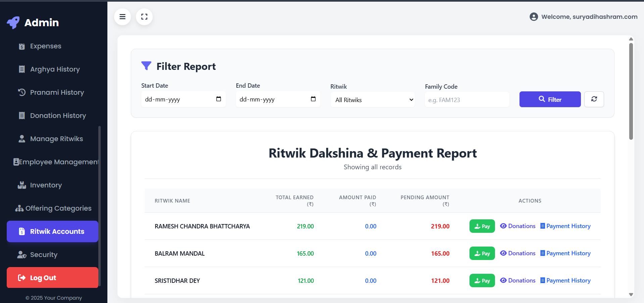Open Donation History in the sidebar

click(58, 116)
